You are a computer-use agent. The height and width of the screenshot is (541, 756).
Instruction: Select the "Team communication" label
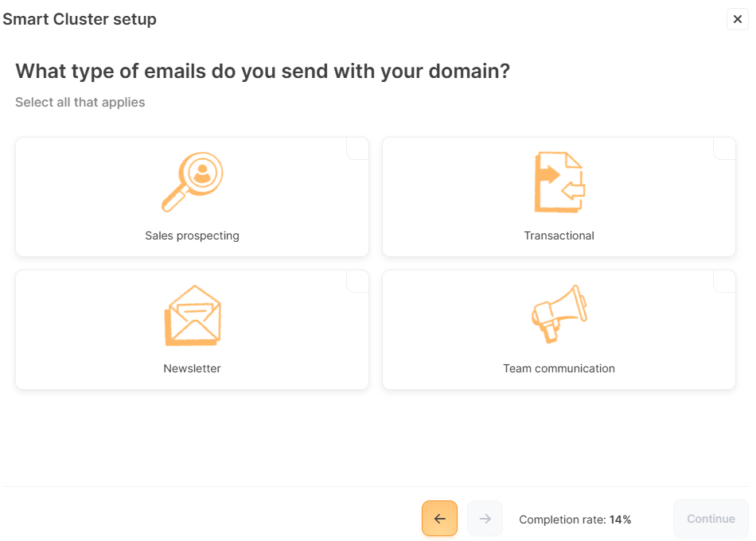pyautogui.click(x=559, y=368)
